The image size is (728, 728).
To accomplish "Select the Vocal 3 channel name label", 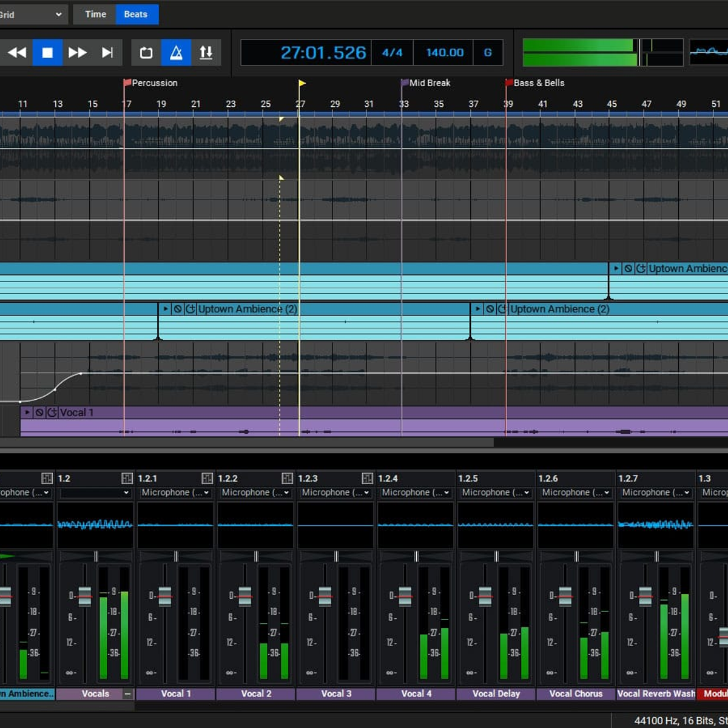I will point(335,693).
